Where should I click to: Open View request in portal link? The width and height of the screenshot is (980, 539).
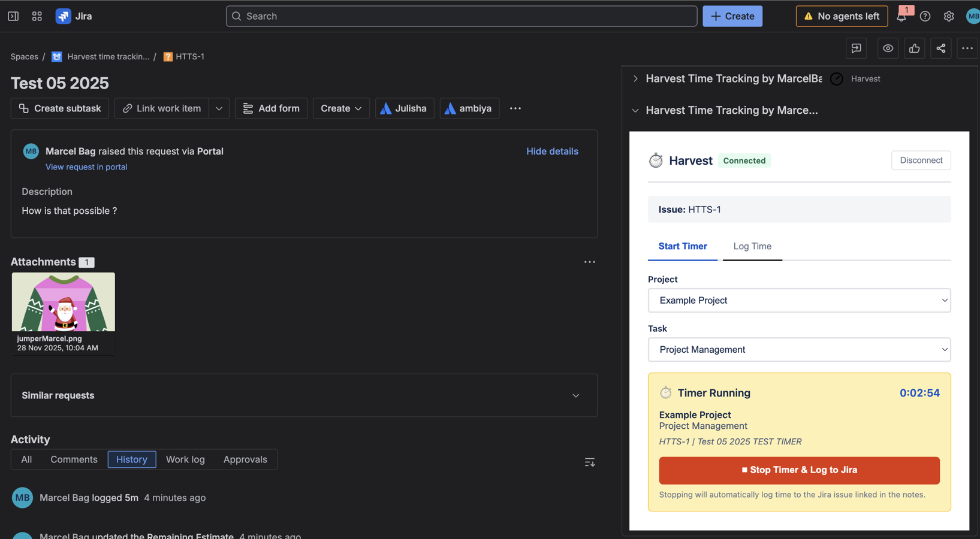pyautogui.click(x=86, y=167)
